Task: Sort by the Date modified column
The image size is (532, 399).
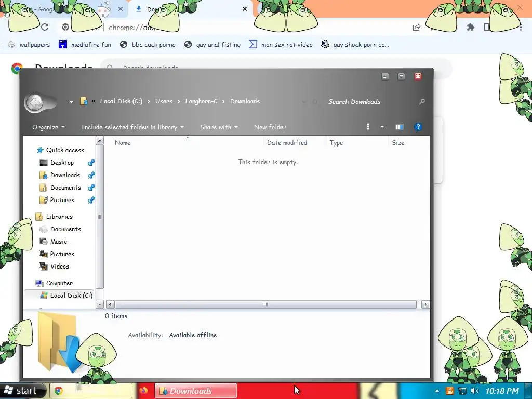Action: tap(287, 143)
